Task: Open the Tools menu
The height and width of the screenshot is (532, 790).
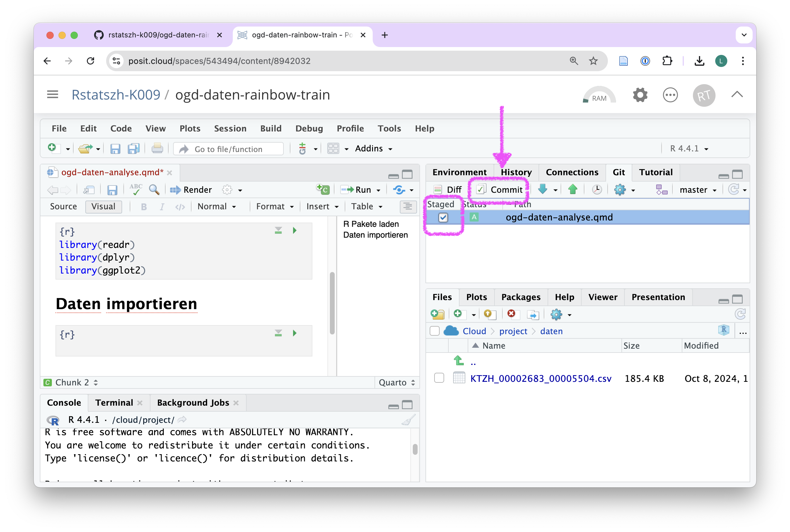Action: (389, 128)
